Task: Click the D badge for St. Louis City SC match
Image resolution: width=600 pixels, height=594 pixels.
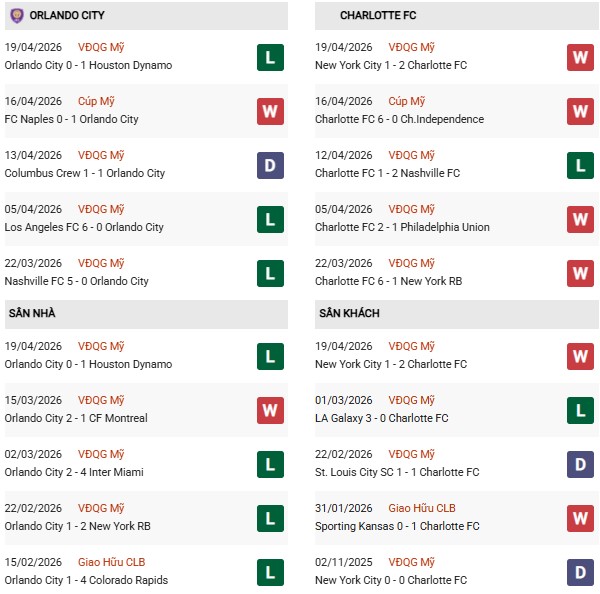Action: (x=580, y=464)
